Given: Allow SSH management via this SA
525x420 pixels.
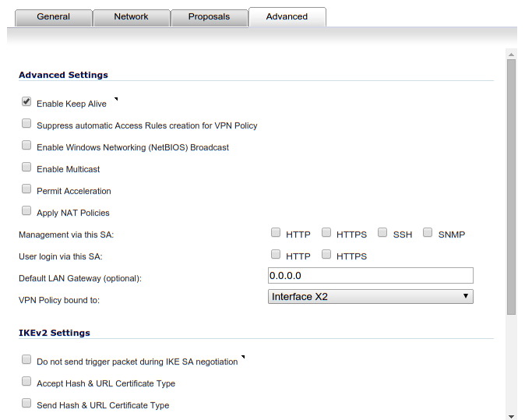Looking at the screenshot, I should (x=382, y=232).
